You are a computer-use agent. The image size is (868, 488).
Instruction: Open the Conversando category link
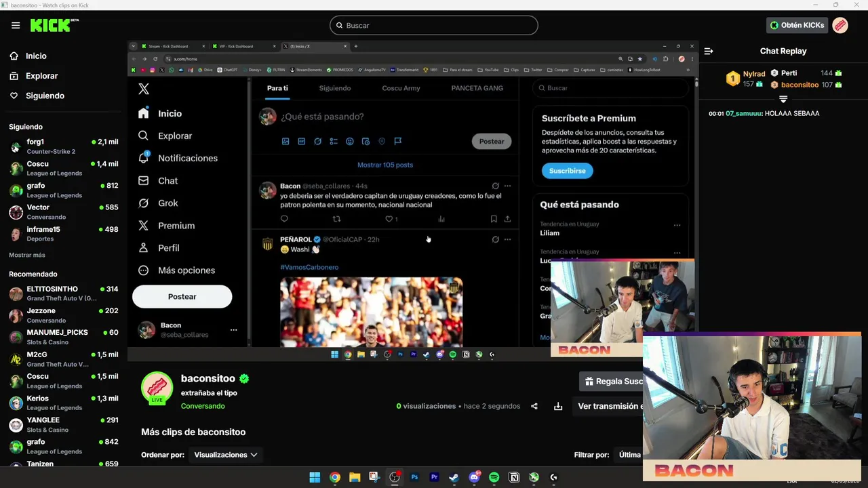coord(203,406)
